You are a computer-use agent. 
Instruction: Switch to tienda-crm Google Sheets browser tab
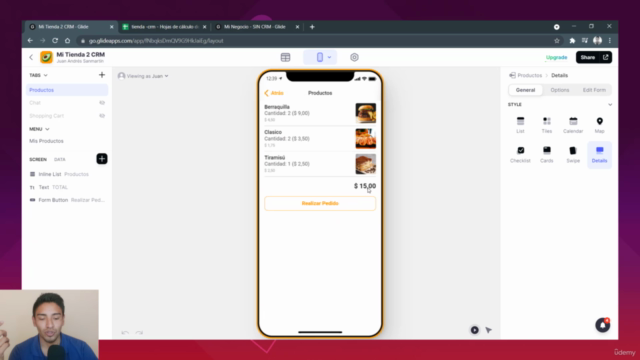(x=165, y=27)
